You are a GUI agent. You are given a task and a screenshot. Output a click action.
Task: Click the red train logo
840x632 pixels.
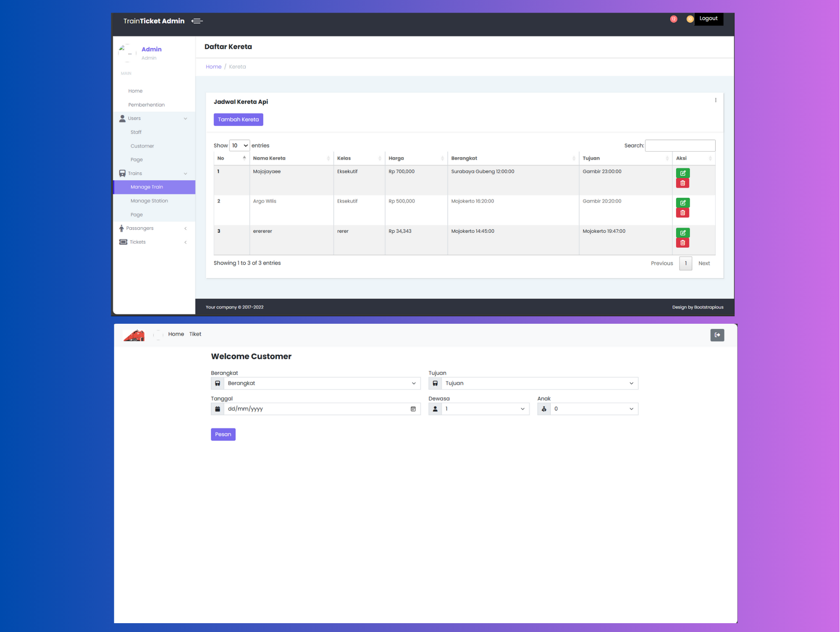(134, 335)
